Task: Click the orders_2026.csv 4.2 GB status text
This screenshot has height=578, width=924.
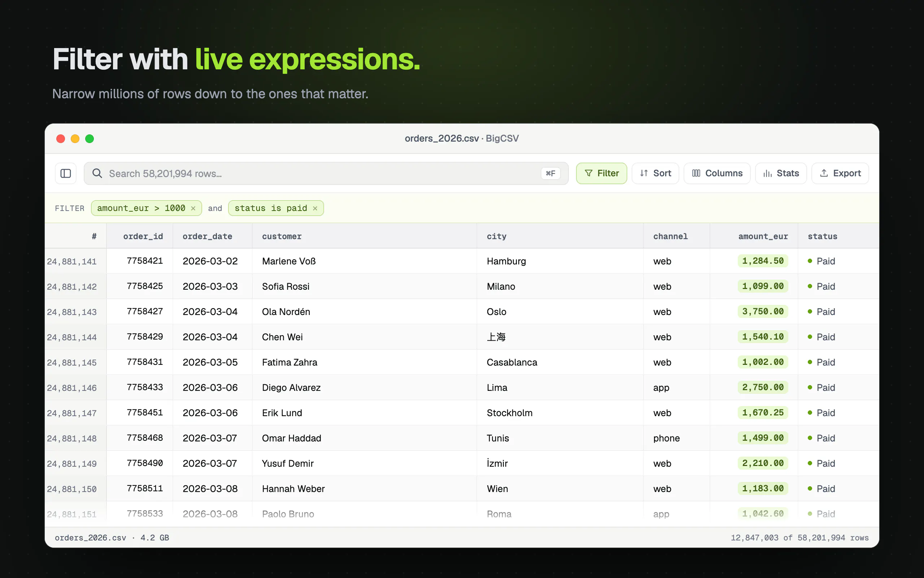Action: point(112,538)
